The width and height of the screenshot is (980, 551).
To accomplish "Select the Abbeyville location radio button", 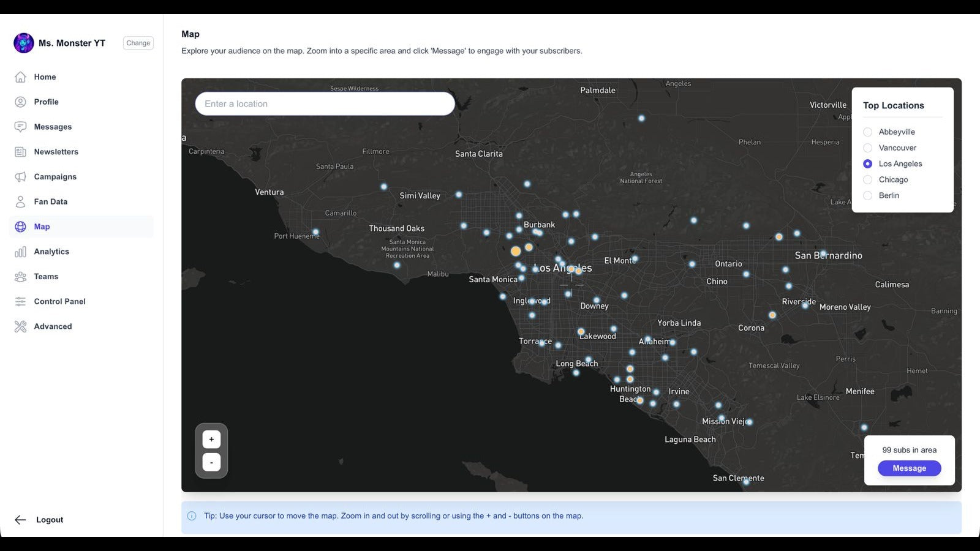I will point(867,132).
